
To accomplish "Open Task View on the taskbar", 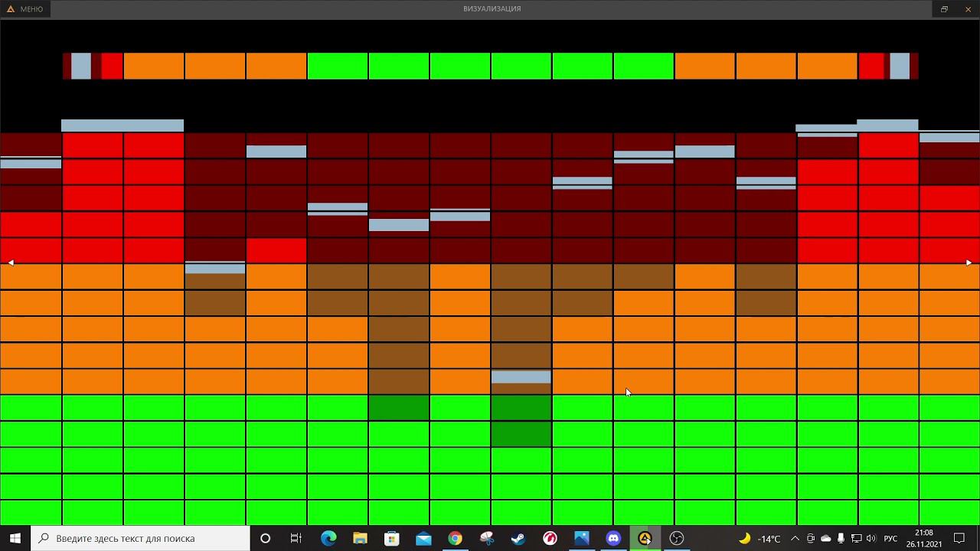I will tap(296, 538).
